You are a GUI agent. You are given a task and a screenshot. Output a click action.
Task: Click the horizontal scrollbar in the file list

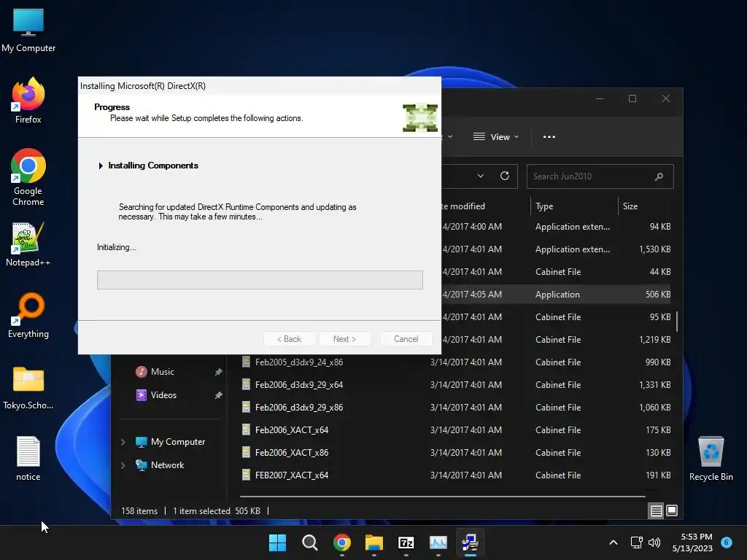click(443, 497)
